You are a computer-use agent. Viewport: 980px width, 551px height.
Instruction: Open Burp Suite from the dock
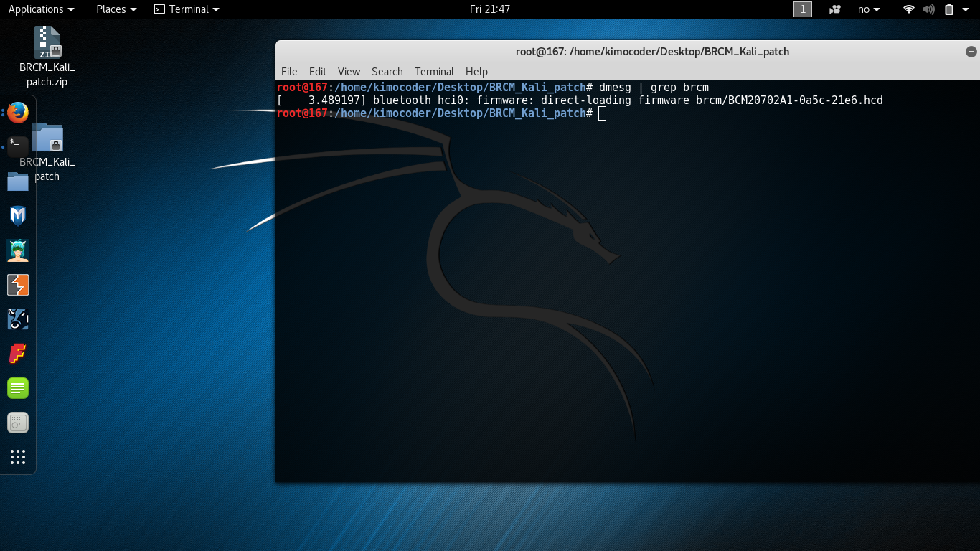[18, 285]
